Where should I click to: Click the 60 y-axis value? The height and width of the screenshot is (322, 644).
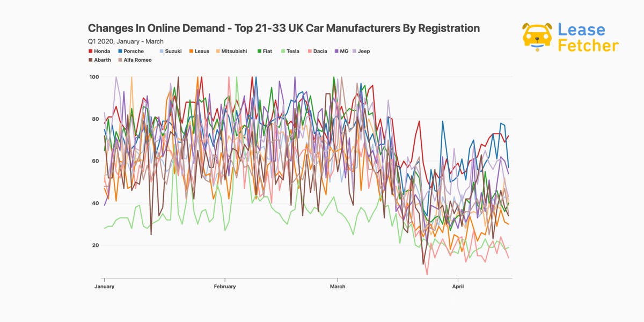tap(96, 161)
